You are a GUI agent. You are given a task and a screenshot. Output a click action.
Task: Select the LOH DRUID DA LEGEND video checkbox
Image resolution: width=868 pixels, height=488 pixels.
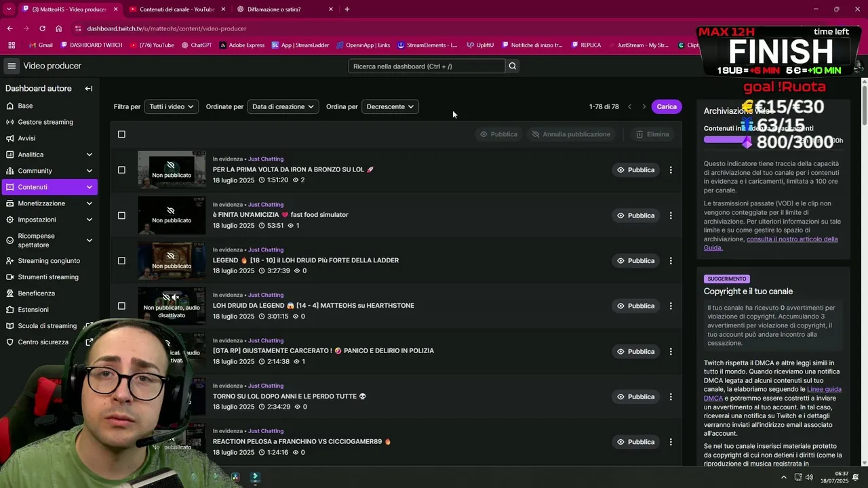click(121, 306)
